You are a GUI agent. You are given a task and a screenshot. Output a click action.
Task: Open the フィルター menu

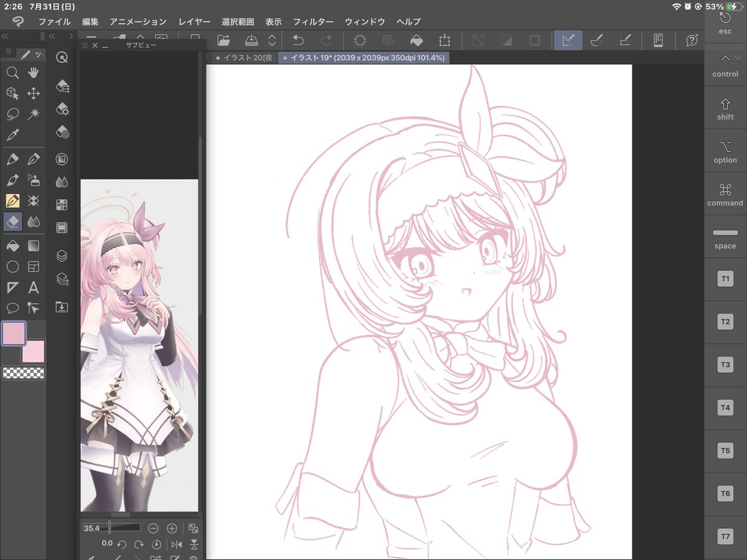pos(313,22)
